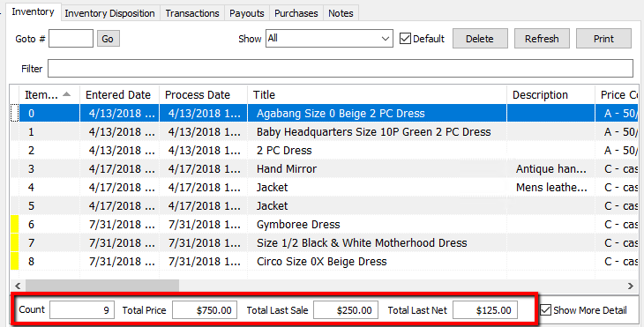
Task: Click Total Last Net field $125.00
Action: tap(485, 309)
